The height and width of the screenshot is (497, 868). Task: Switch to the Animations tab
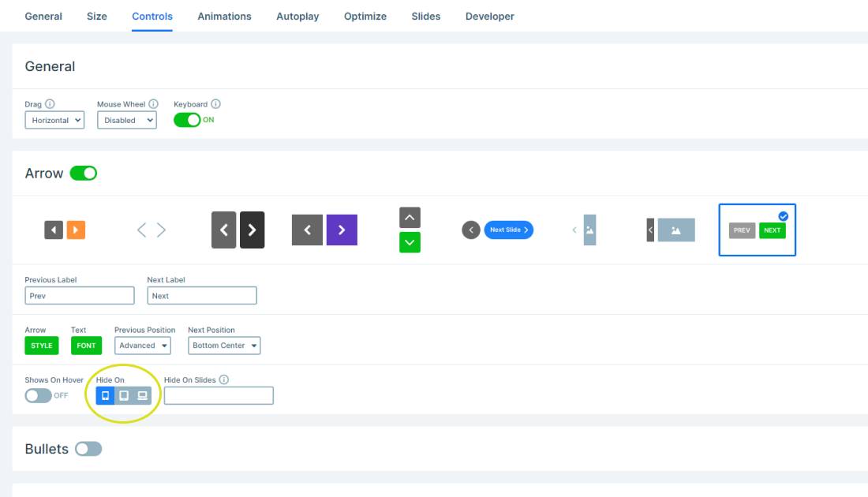click(224, 17)
